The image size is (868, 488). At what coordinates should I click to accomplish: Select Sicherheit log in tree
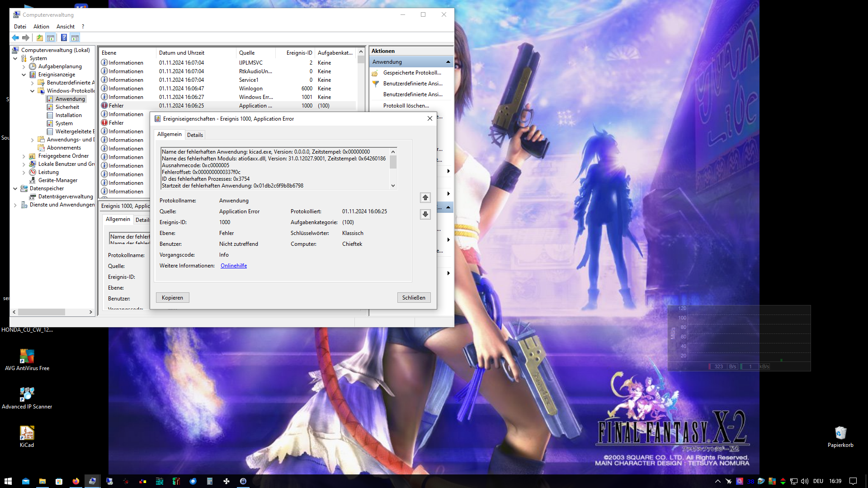point(67,107)
